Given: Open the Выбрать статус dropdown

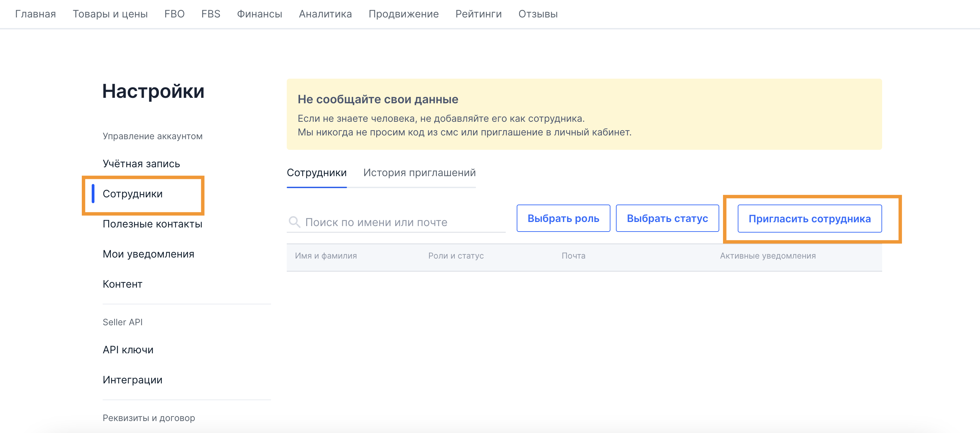Looking at the screenshot, I should 667,218.
